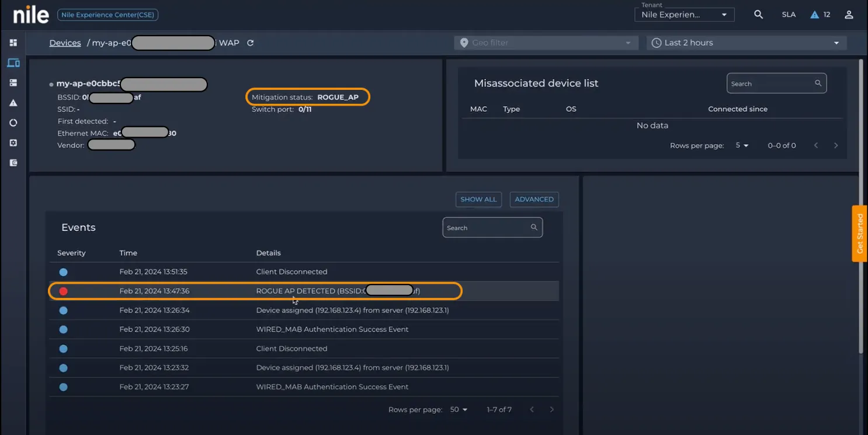Image resolution: width=868 pixels, height=435 pixels.
Task: Open the Tenant dropdown
Action: (x=684, y=15)
